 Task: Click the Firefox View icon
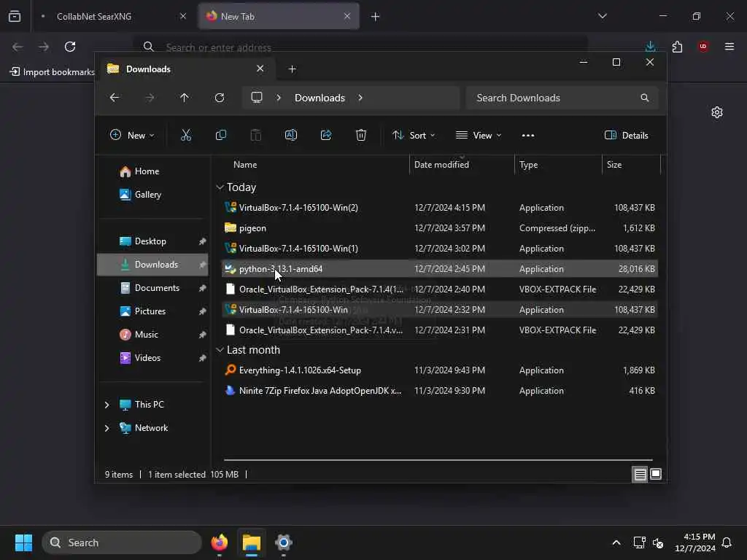click(15, 16)
